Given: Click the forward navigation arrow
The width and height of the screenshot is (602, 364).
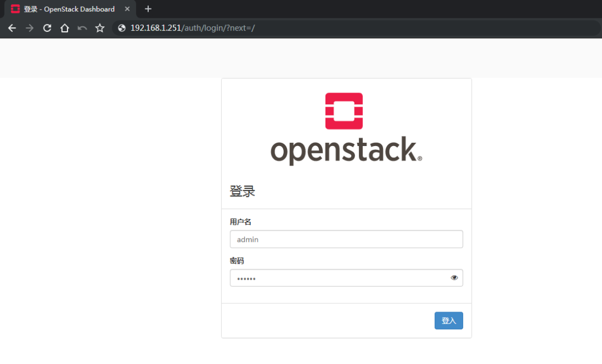Looking at the screenshot, I should (29, 27).
